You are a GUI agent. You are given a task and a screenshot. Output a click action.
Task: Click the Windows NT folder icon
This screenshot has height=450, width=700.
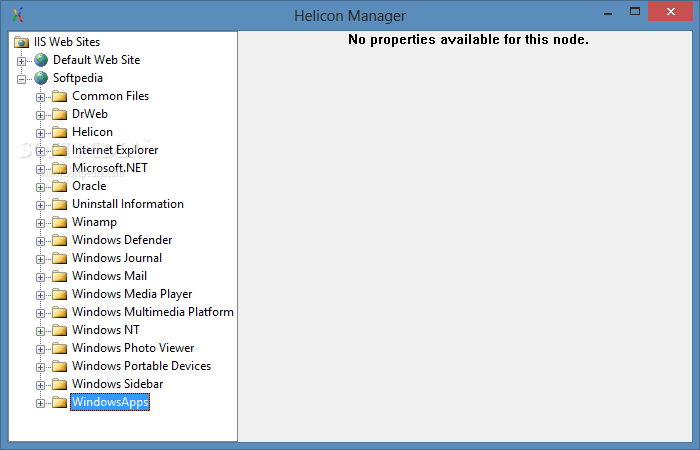(59, 330)
